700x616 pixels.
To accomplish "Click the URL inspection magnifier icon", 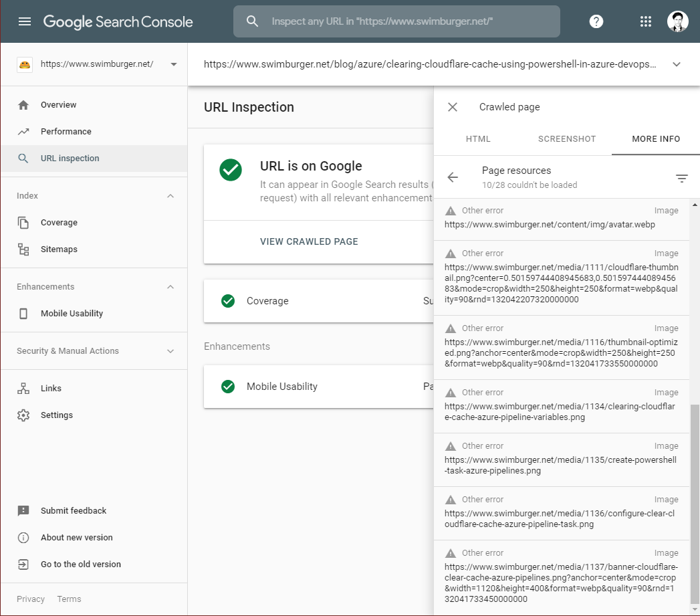I will [x=23, y=158].
